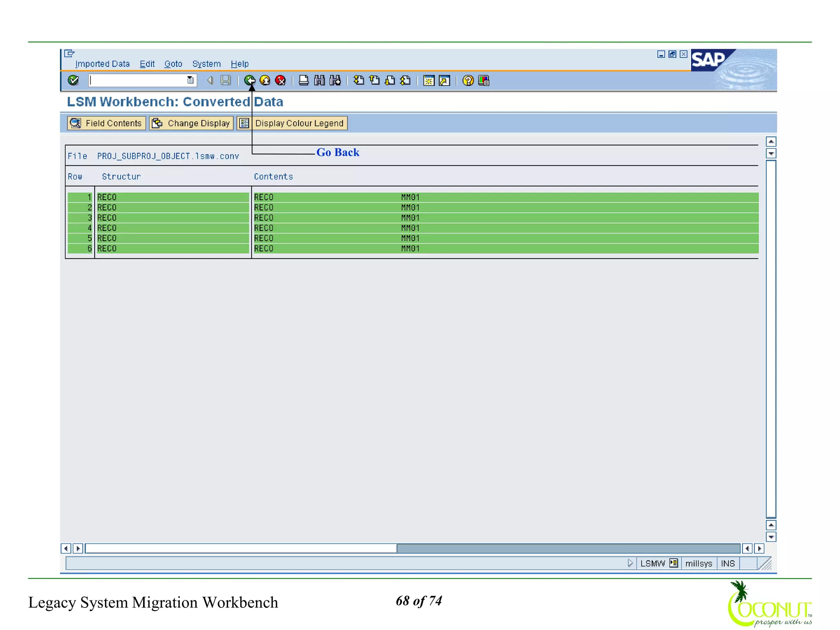Click the Find Next binoculars icon
The height and width of the screenshot is (630, 840).
(335, 80)
